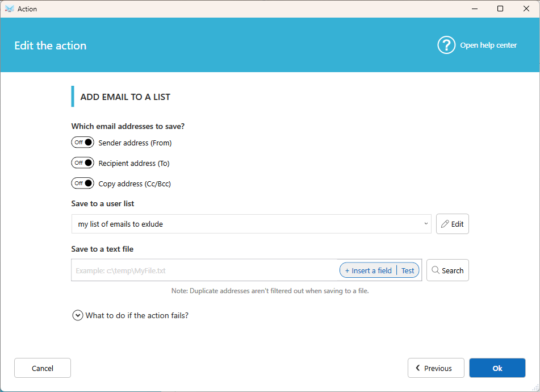540x392 pixels.
Task: Click the Copy address (Cc/Bcc) label
Action: 135,184
